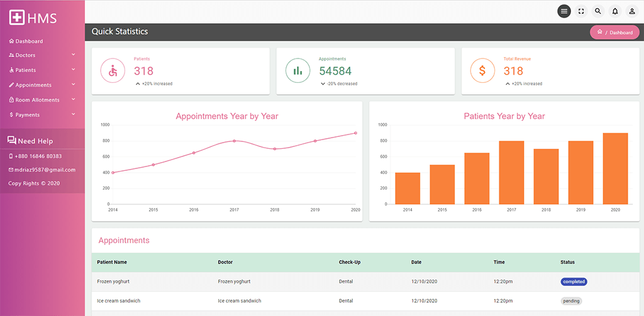Click the wheelchair Patients card icon
Image resolution: width=644 pixels, height=316 pixels.
113,70
